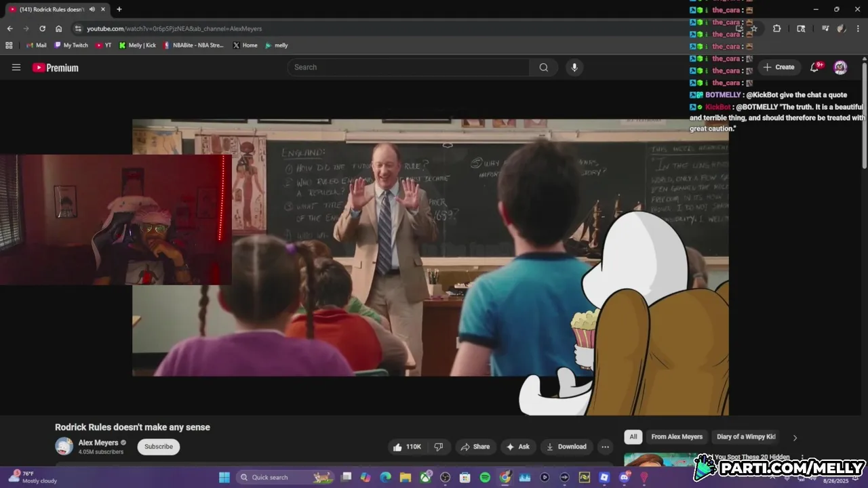Open the Alex Meyers channel name link

pos(98,443)
